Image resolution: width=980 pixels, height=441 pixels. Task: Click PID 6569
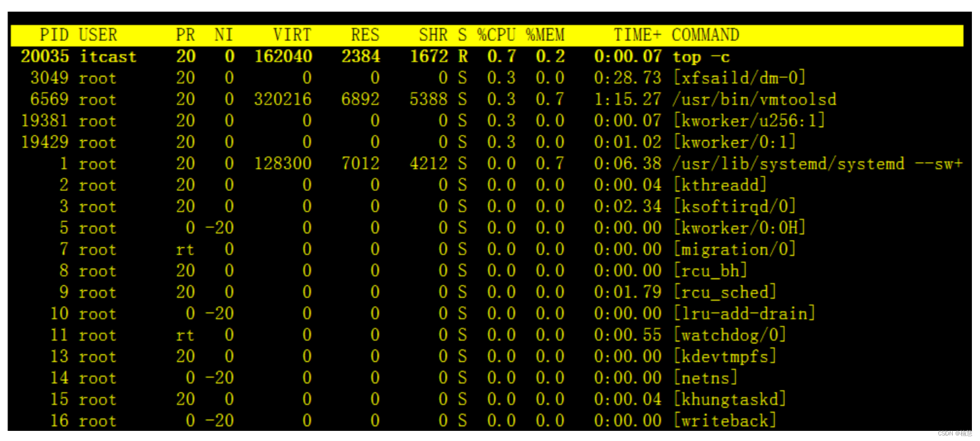pos(50,99)
